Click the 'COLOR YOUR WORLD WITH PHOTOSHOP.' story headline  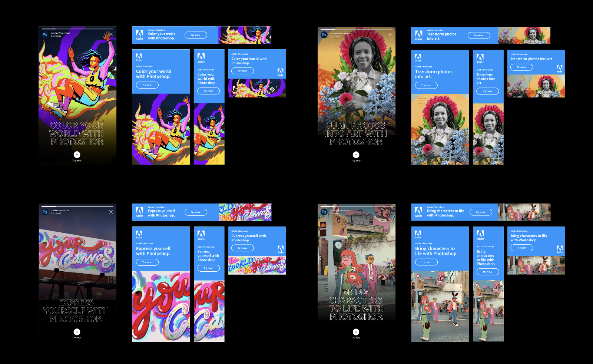point(77,133)
